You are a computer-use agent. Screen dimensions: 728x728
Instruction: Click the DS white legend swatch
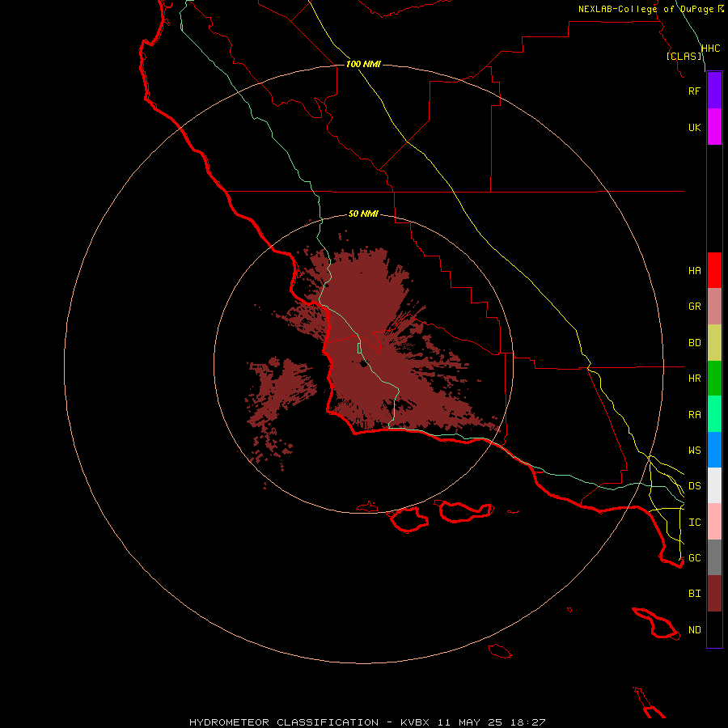click(x=714, y=485)
